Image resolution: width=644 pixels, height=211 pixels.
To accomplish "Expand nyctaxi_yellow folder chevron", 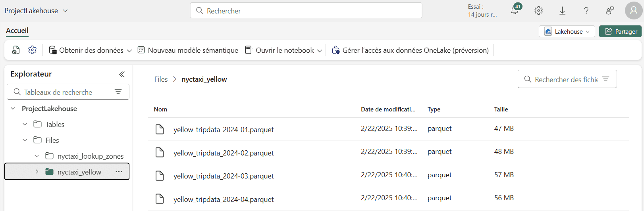I will pyautogui.click(x=37, y=172).
